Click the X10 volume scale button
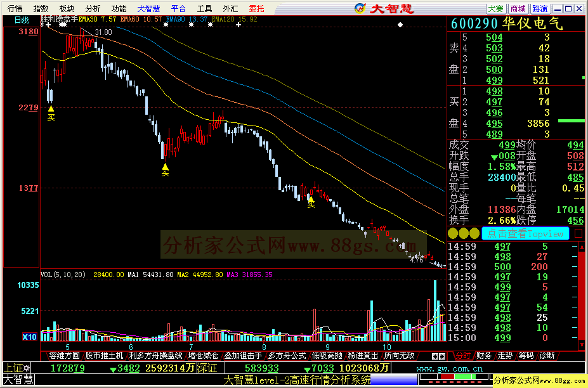This screenshot has width=588, height=388. pos(29,337)
